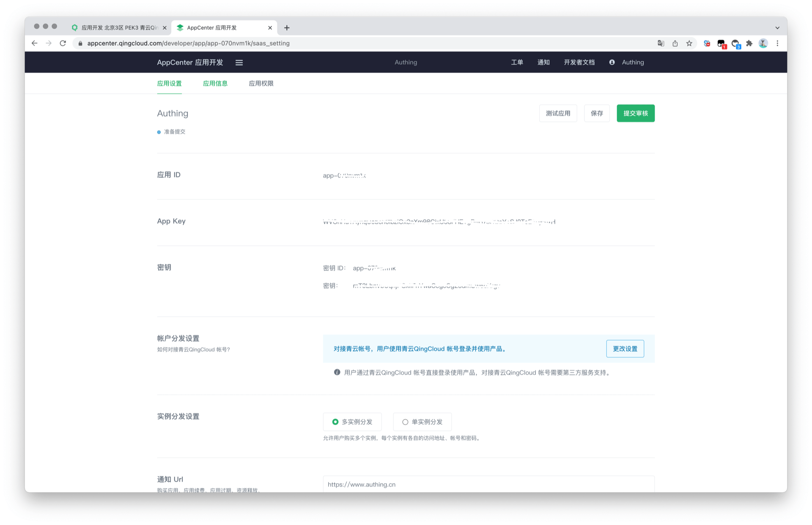Click the Chrome profile avatar
The width and height of the screenshot is (812, 525).
(x=763, y=43)
